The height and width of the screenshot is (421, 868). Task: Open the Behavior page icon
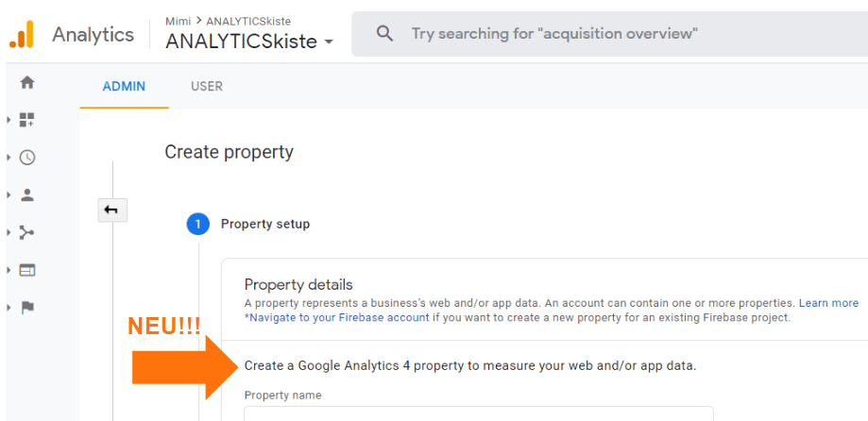(x=27, y=270)
